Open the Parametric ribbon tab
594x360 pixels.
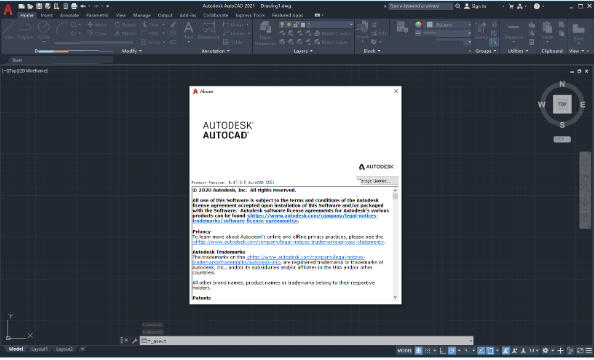click(x=97, y=16)
